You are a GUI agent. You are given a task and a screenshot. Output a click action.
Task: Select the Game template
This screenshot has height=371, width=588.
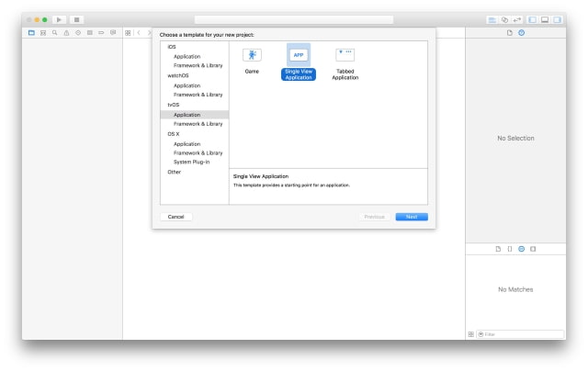252,60
